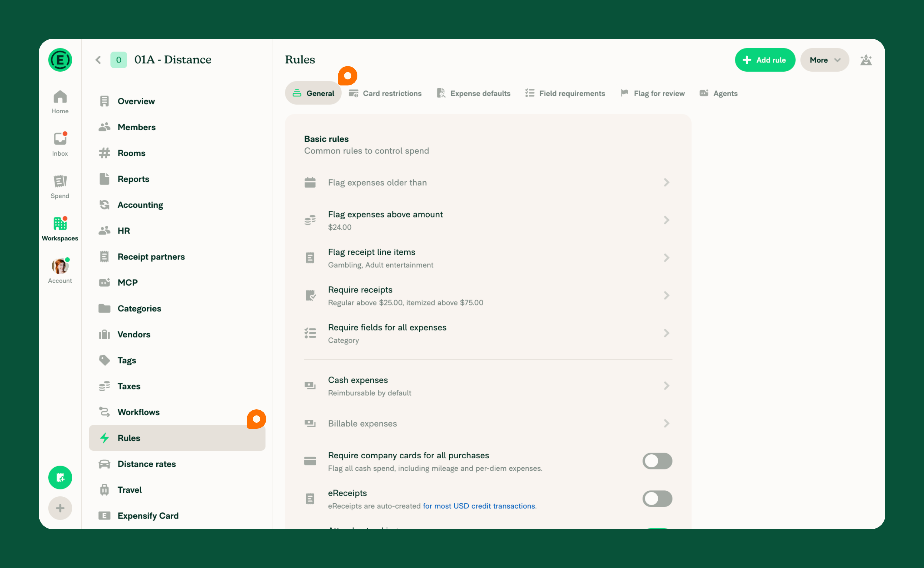
Task: Click the Travel luggage icon
Action: point(105,490)
